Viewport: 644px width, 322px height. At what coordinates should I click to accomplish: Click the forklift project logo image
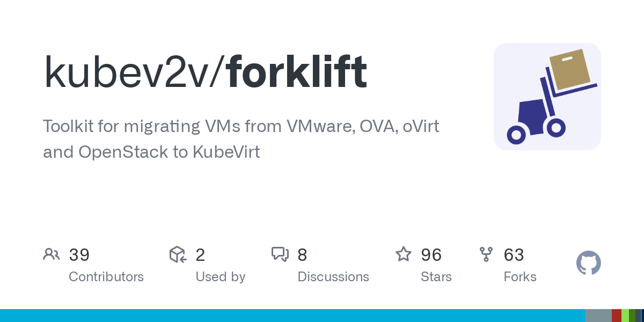[547, 97]
